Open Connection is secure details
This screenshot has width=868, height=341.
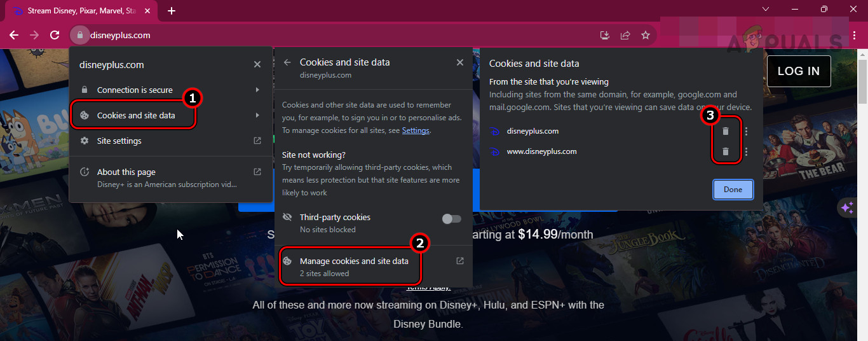pos(170,90)
